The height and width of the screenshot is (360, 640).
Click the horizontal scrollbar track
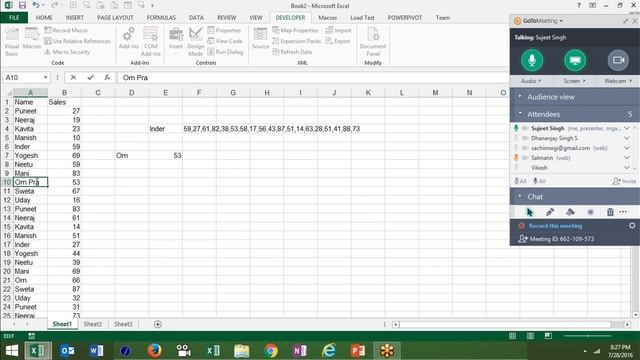click(x=505, y=324)
